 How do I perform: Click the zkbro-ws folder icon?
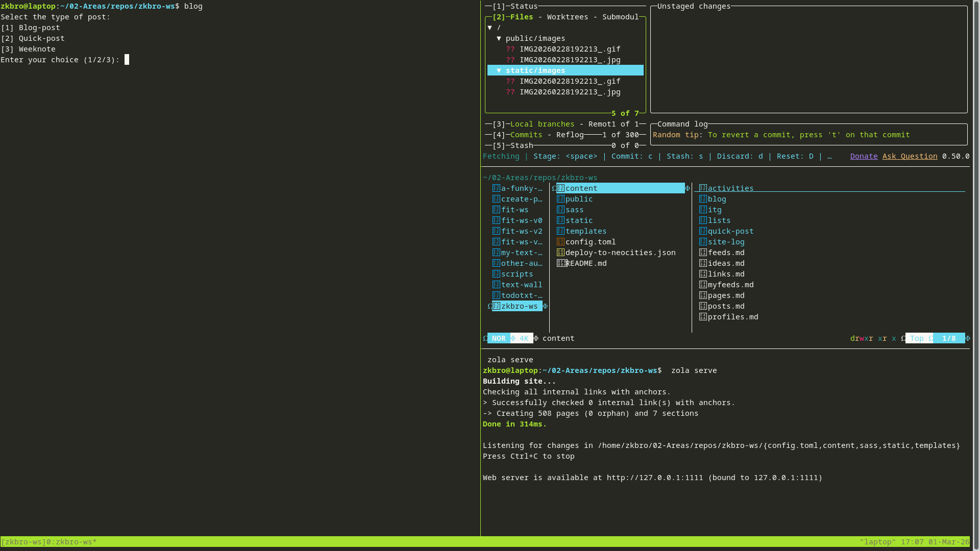(496, 306)
